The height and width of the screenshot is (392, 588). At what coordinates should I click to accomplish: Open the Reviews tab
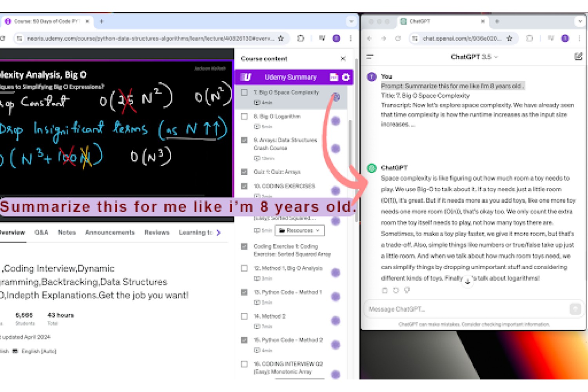pyautogui.click(x=157, y=232)
